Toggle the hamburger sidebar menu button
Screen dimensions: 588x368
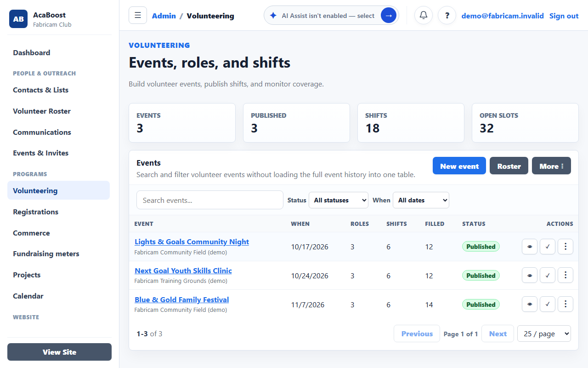(x=138, y=15)
